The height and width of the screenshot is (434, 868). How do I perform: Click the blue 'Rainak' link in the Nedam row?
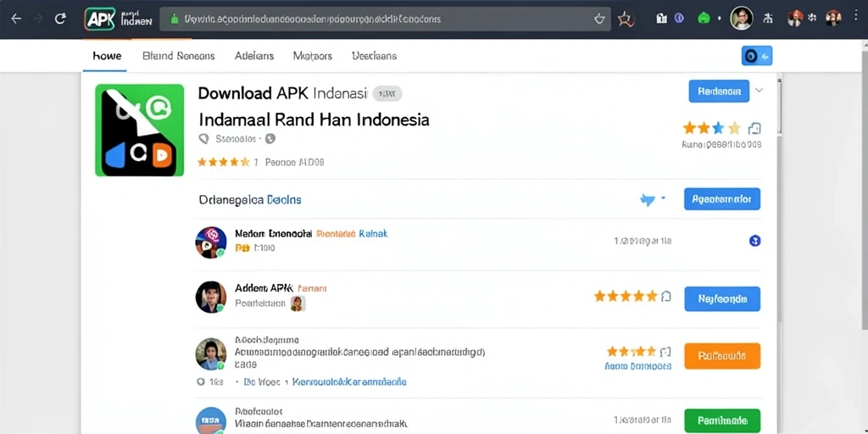pyautogui.click(x=373, y=234)
